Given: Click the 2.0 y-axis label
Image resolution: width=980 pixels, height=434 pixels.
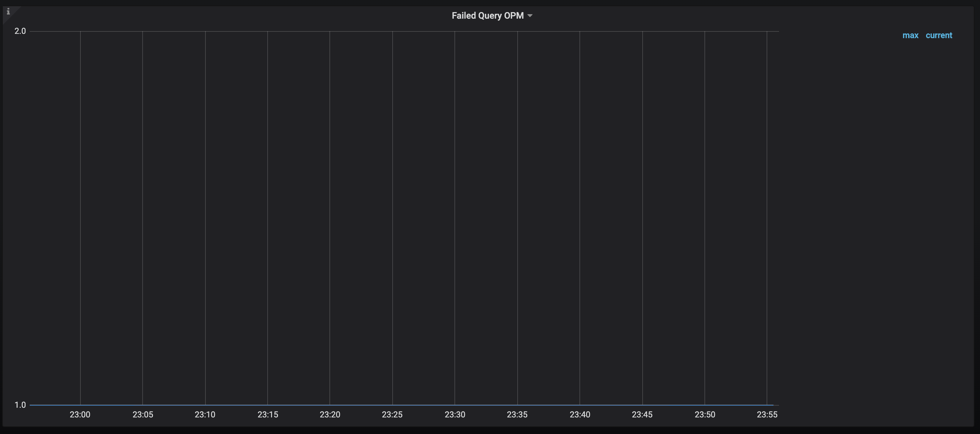Looking at the screenshot, I should (x=20, y=31).
